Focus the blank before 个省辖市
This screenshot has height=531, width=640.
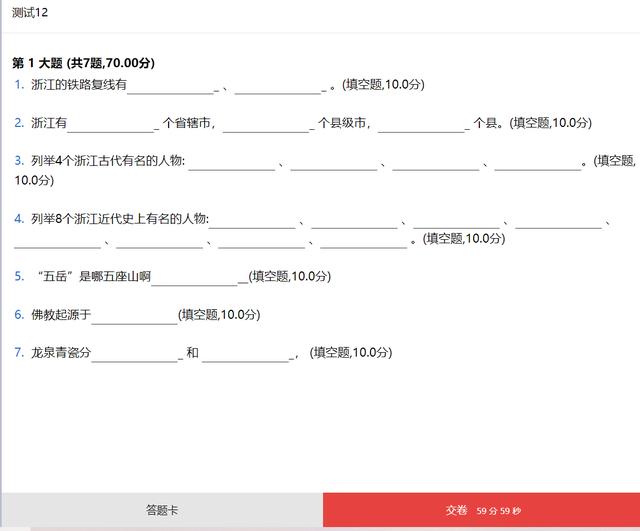click(x=111, y=124)
